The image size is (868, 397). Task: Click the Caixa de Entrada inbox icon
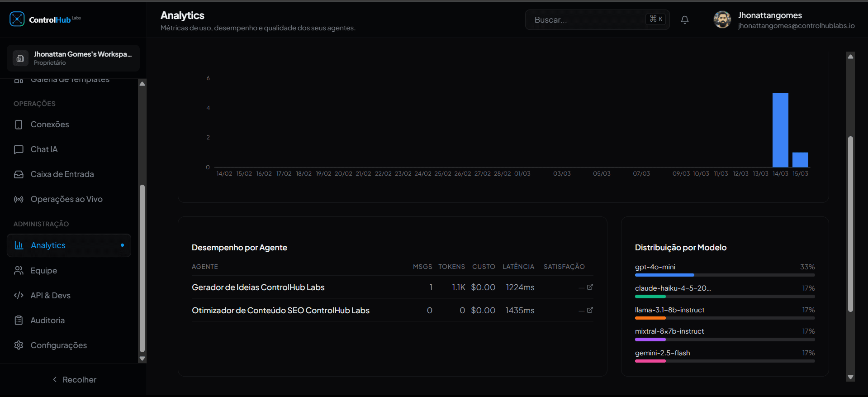[x=19, y=174]
